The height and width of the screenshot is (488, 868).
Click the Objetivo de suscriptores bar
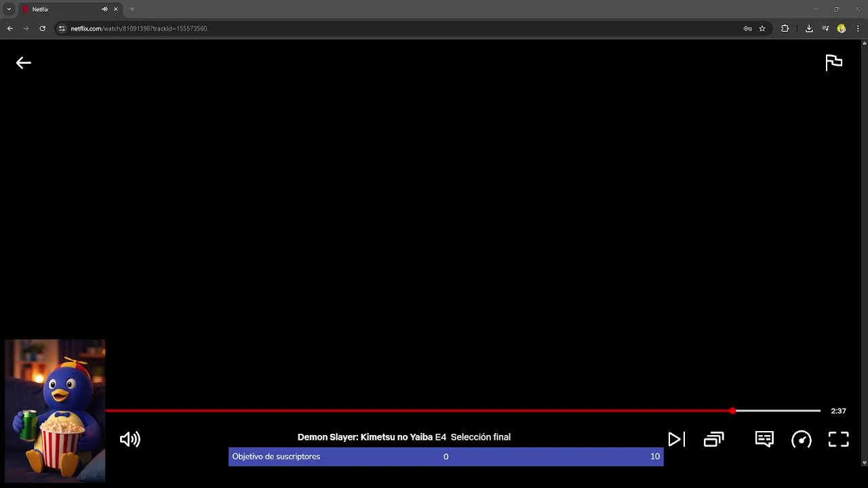tap(446, 456)
